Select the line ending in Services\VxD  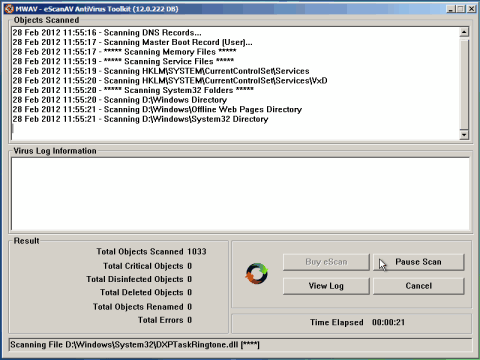point(170,81)
